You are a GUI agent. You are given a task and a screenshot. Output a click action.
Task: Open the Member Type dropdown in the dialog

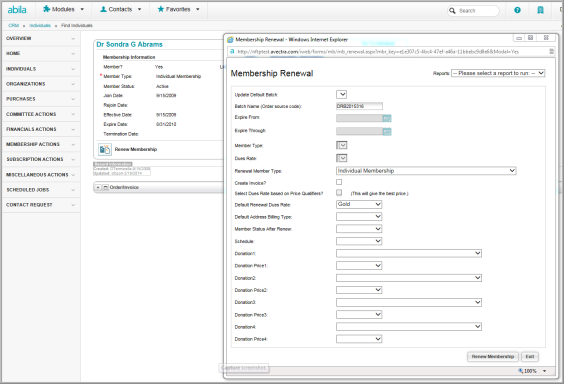pos(341,145)
